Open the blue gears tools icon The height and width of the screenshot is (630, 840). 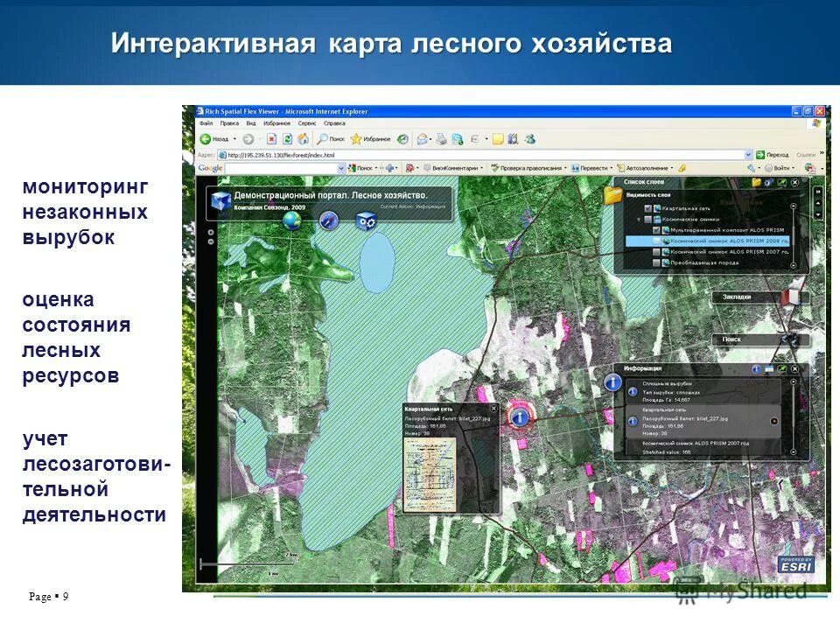point(367,220)
